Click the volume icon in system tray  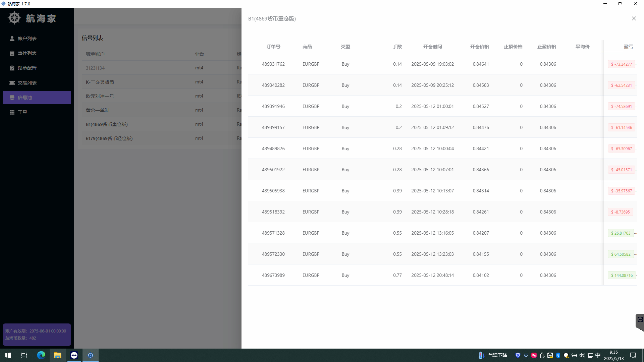pos(582,355)
